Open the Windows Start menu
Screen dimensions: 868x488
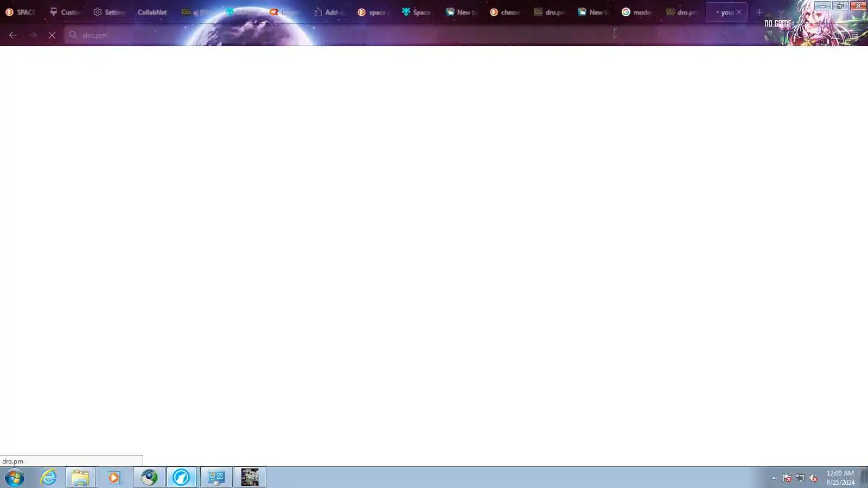15,478
